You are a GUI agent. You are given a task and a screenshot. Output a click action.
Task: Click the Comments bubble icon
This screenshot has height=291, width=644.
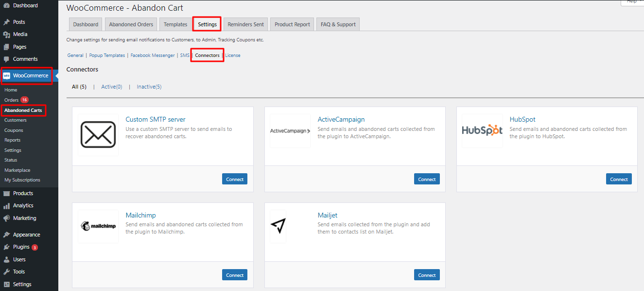coord(6,59)
